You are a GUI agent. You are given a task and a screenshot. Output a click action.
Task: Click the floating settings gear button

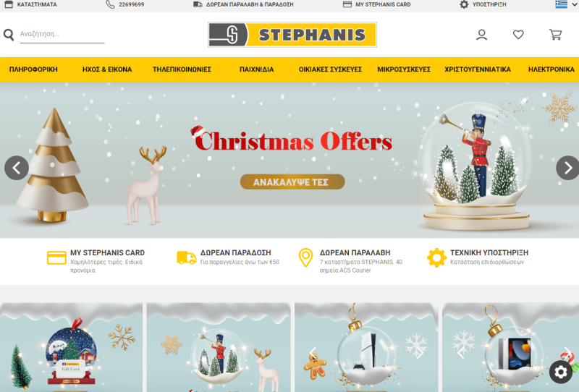tap(560, 372)
